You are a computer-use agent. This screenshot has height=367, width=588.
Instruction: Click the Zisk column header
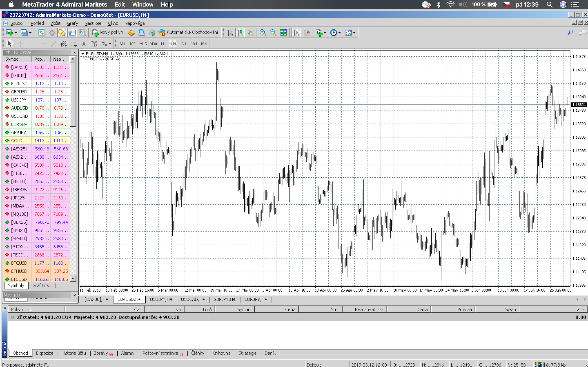coord(553,309)
